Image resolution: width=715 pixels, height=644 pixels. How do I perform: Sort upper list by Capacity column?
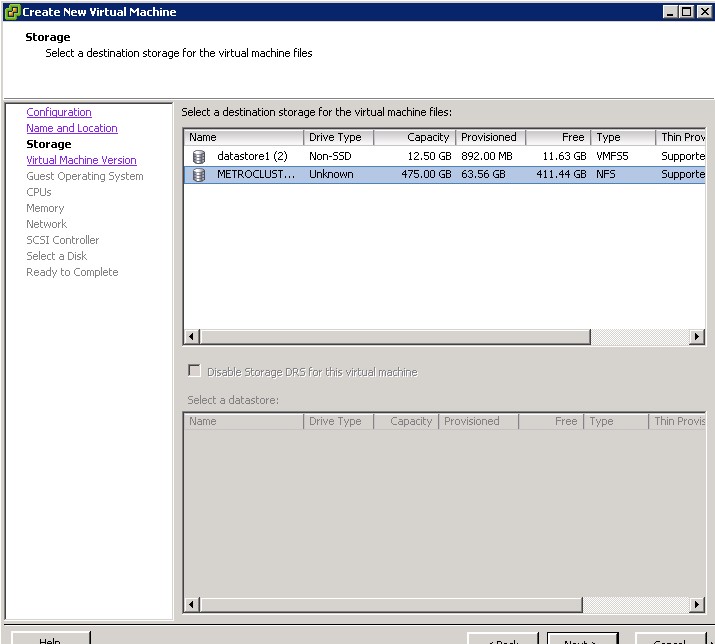(x=415, y=137)
